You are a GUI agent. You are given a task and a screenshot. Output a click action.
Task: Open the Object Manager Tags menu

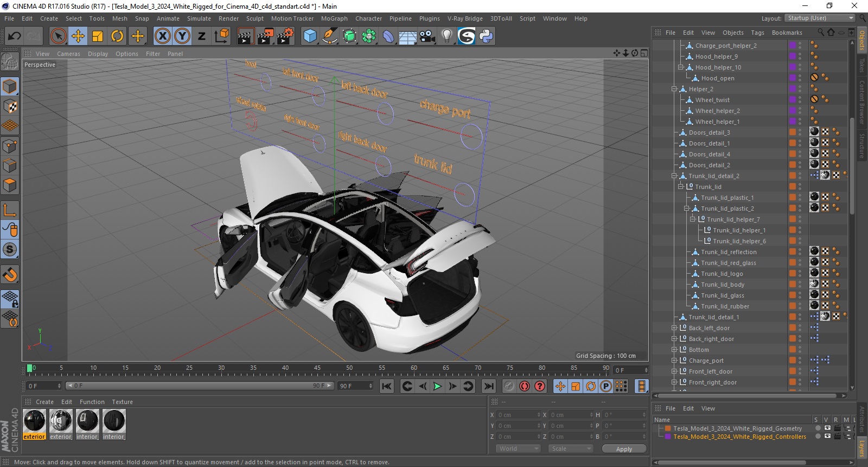757,33
